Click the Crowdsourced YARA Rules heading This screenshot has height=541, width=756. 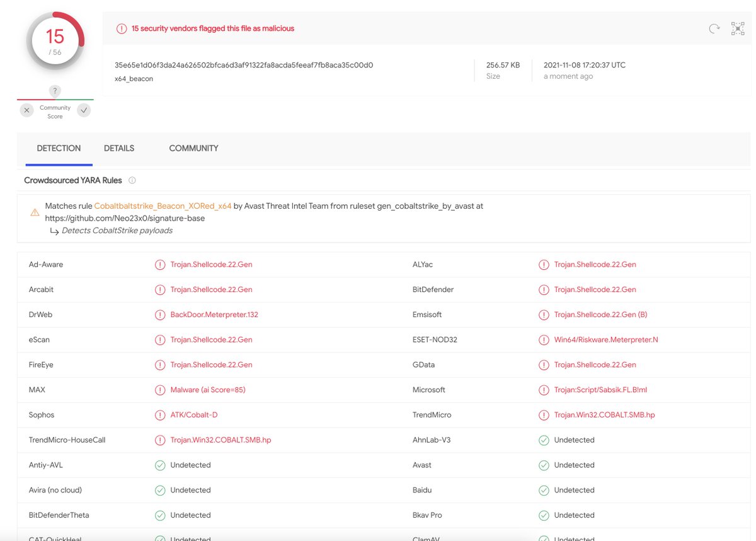[73, 180]
